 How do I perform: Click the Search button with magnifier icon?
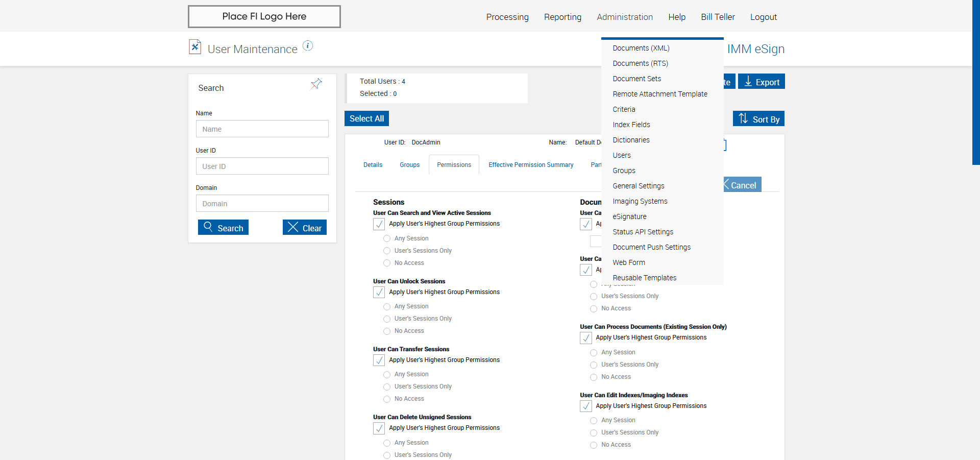[223, 228]
